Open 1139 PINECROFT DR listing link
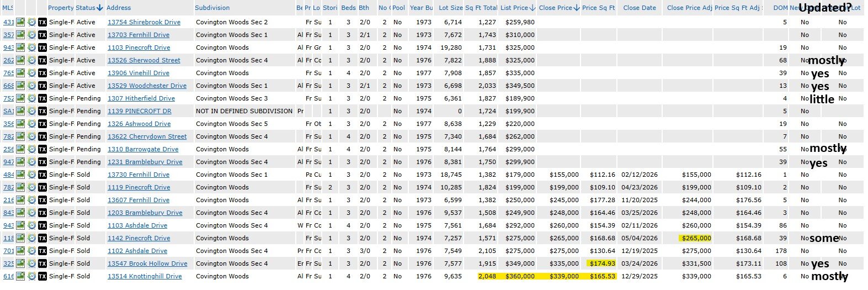The height and width of the screenshot is (290, 868). 139,111
